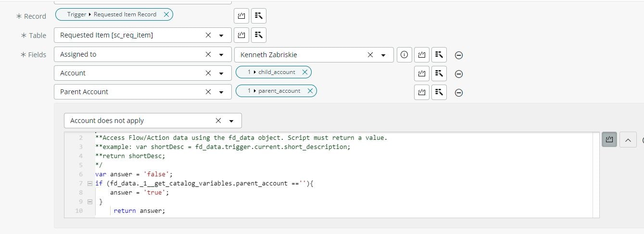Image resolution: width=644 pixels, height=234 pixels.
Task: Clear the Account does not apply selection
Action: (x=218, y=121)
